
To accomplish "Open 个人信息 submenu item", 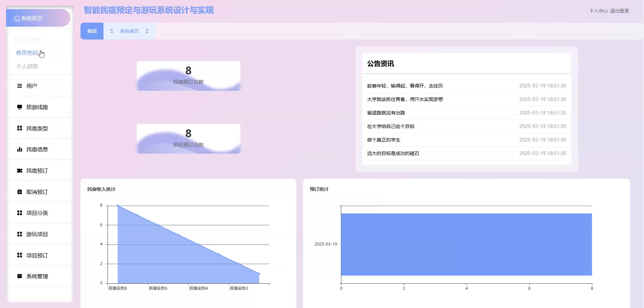I will point(27,66).
